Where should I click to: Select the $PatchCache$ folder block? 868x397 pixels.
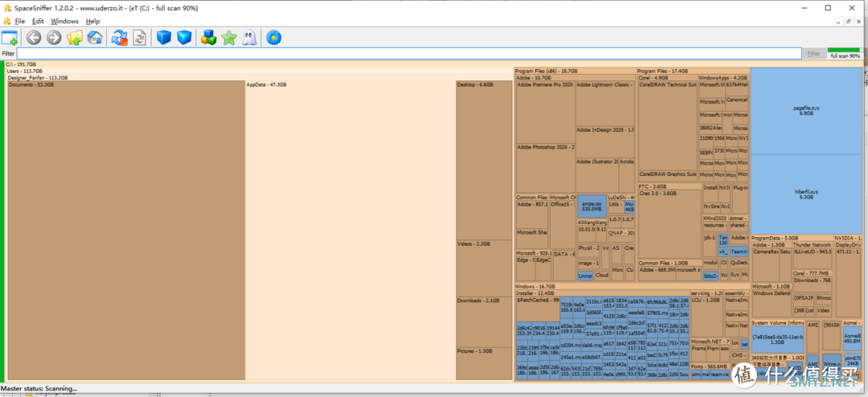point(538,309)
